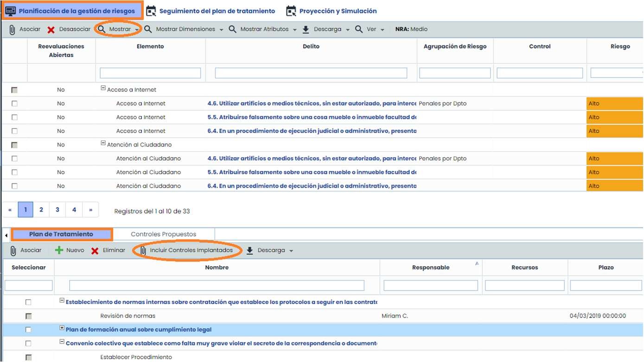Click the red X Eliminar icon

(x=95, y=251)
